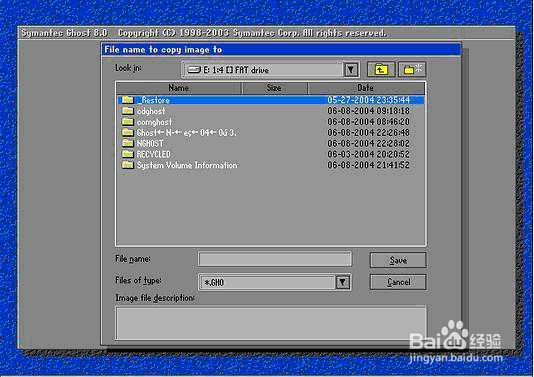Click folder icon of garbled Ghost folder
Viewport: 534px width, 377px height.
[x=128, y=132]
